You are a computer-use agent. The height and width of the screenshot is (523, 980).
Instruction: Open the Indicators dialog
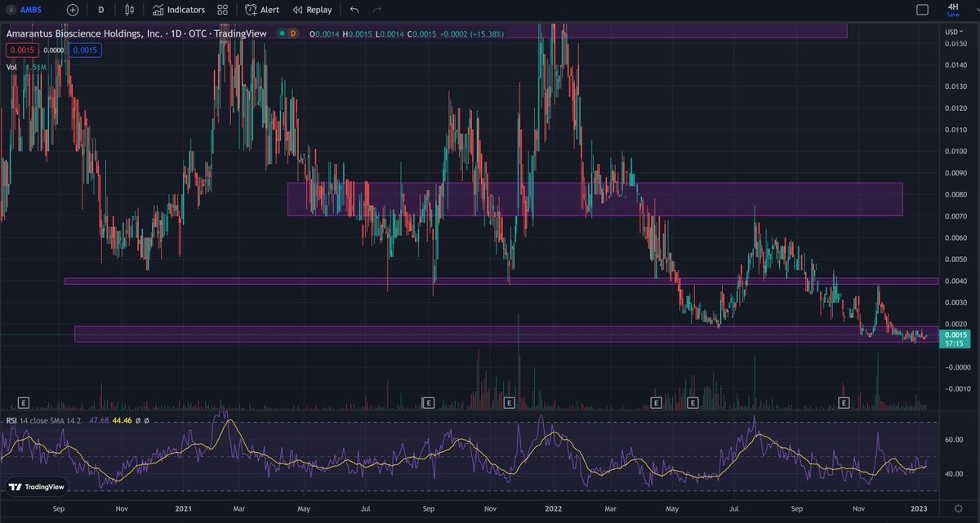pos(178,10)
